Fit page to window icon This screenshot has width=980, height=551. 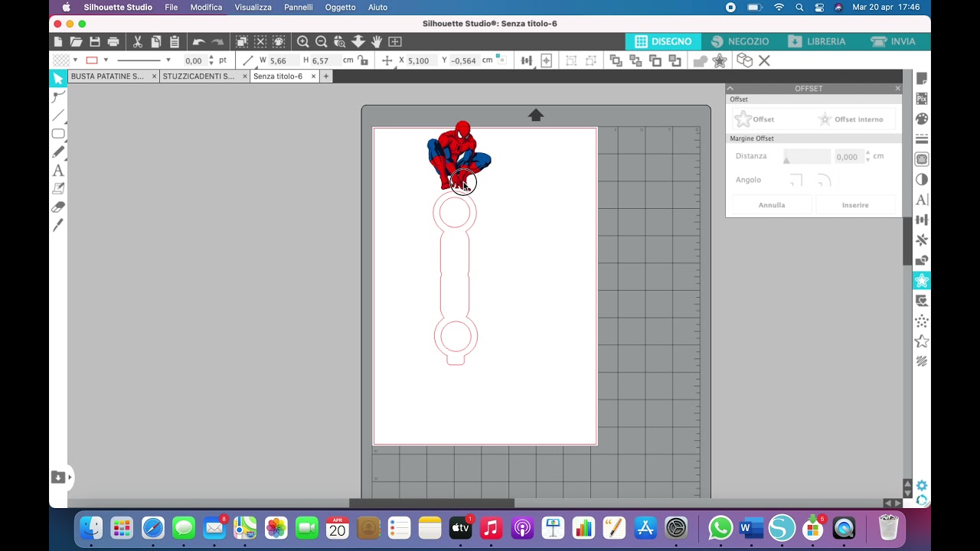(x=395, y=41)
